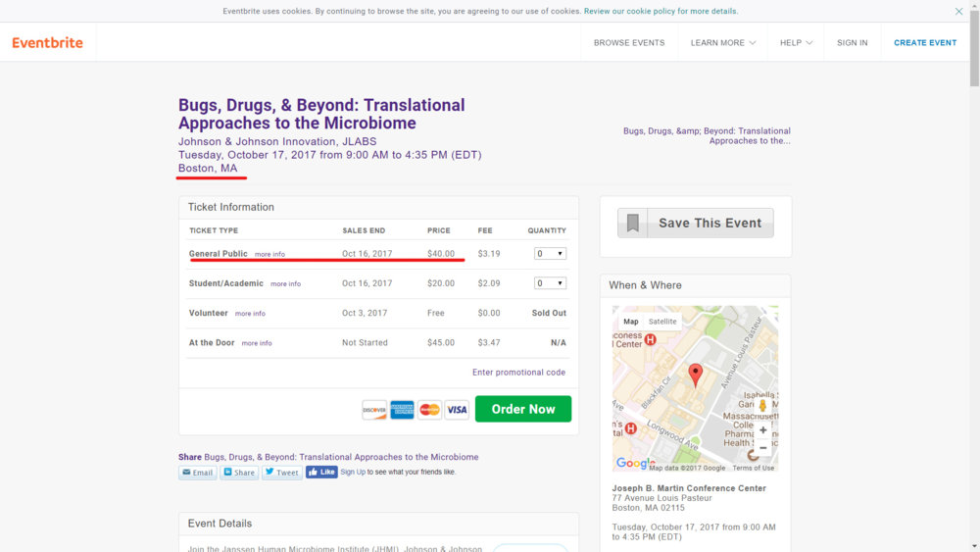Like the event on Facebook

pyautogui.click(x=321, y=472)
